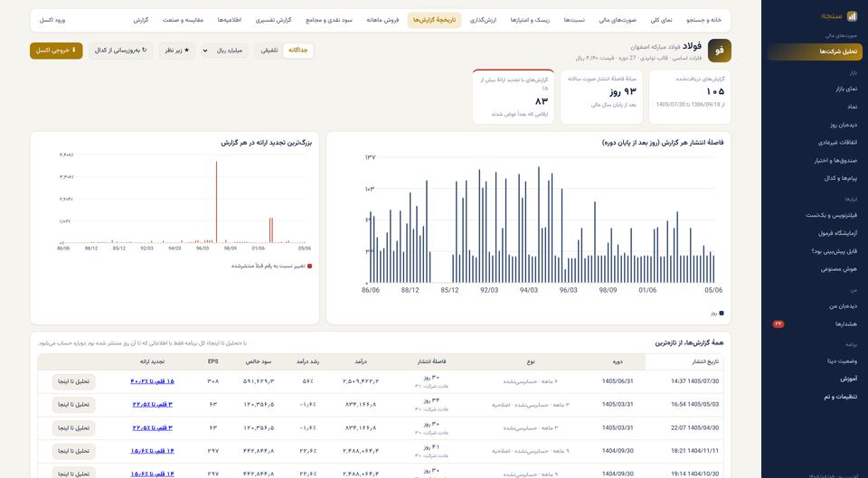Click revenue value ۲,۵۰۹,۴۲۲٫۲
The image size is (868, 478).
(361, 381)
